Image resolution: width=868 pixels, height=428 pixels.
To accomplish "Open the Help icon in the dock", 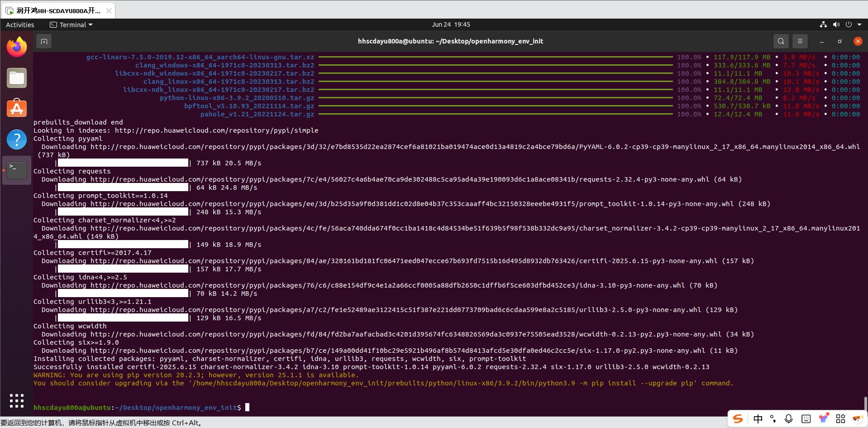I will point(17,139).
